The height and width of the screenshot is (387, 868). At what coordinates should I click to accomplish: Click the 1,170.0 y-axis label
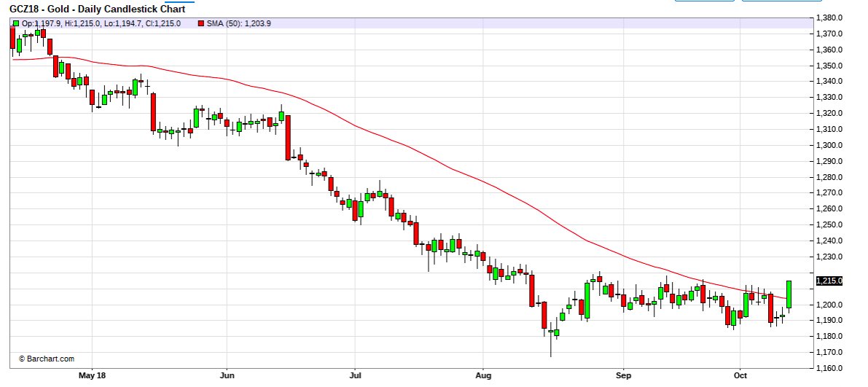(x=829, y=353)
